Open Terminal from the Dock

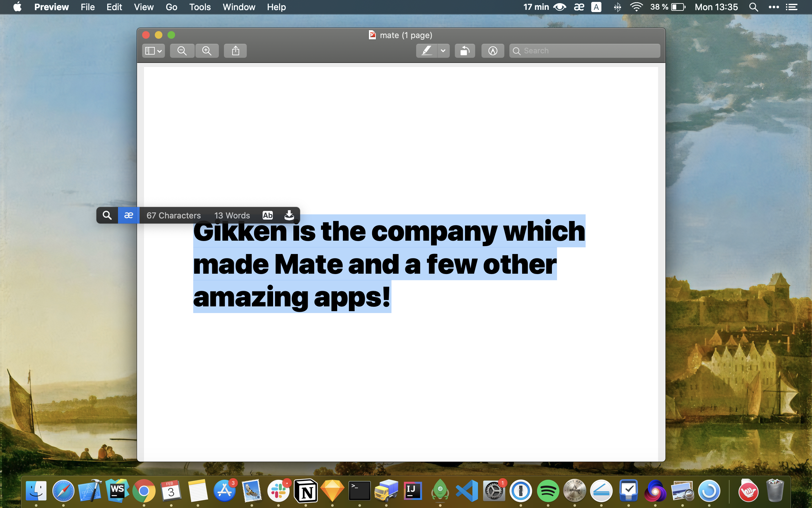pos(359,491)
